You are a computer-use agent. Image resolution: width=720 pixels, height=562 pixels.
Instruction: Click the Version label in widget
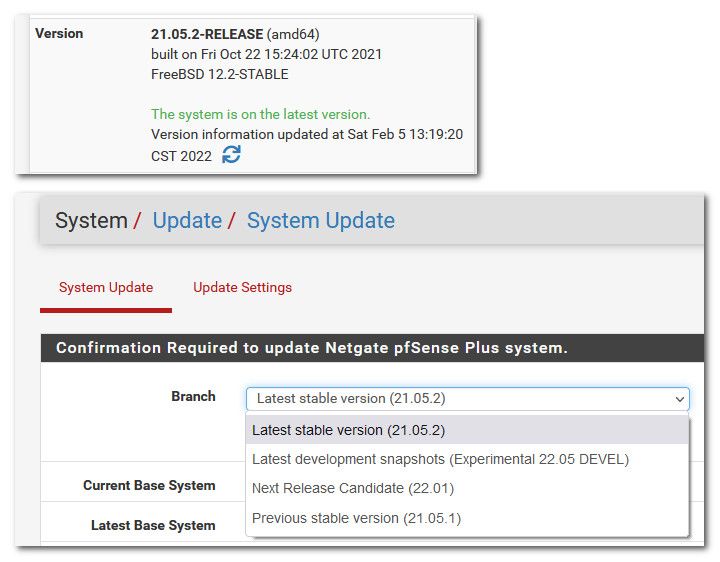click(59, 34)
